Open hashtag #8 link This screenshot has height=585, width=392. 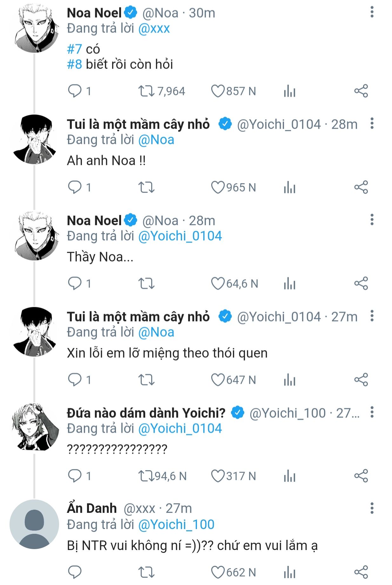point(75,64)
